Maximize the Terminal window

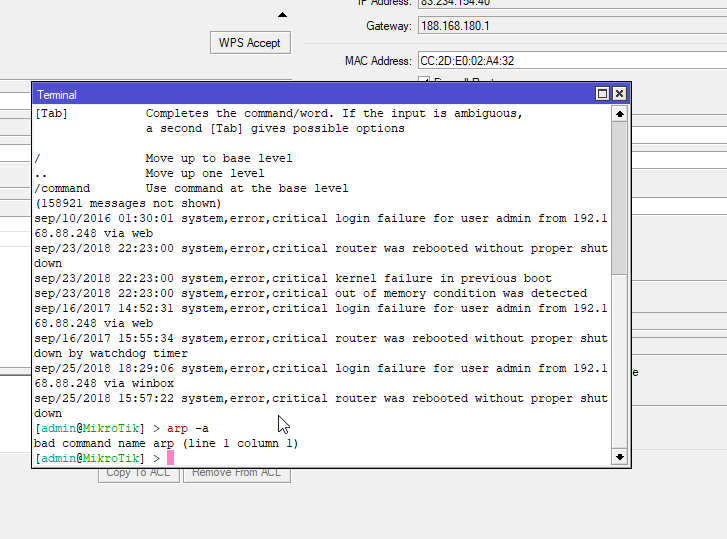pos(602,94)
